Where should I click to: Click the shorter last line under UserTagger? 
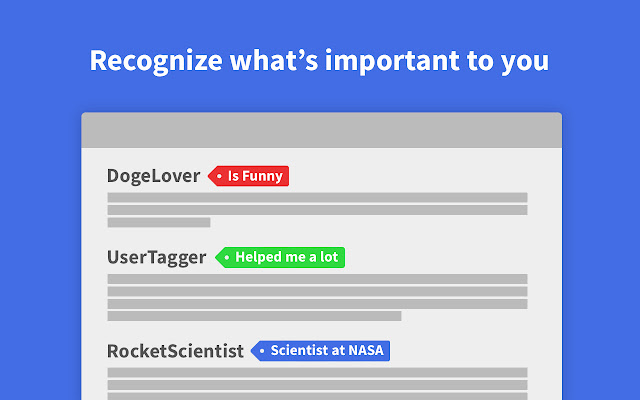click(254, 316)
